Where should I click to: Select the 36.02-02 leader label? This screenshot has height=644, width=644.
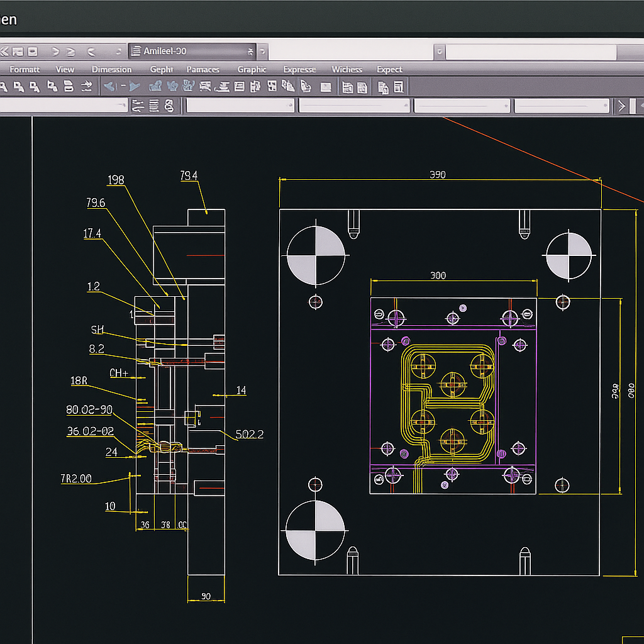[91, 431]
